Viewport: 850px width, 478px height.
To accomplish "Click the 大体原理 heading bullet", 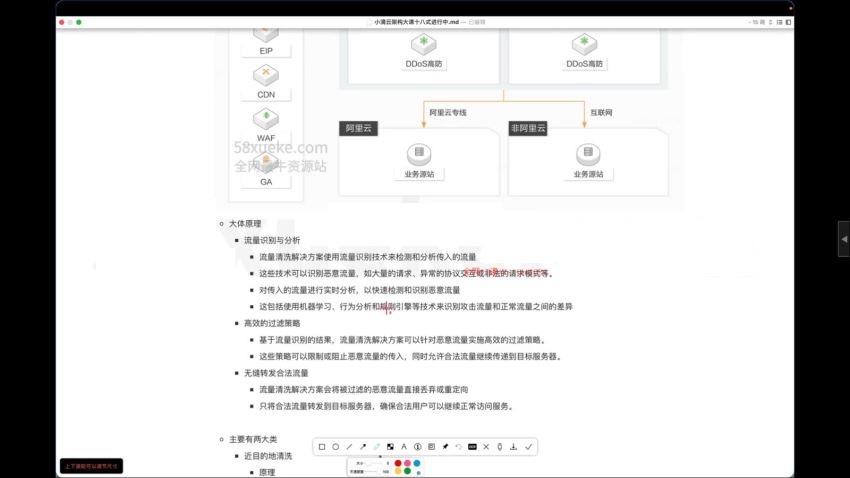I will [x=245, y=224].
